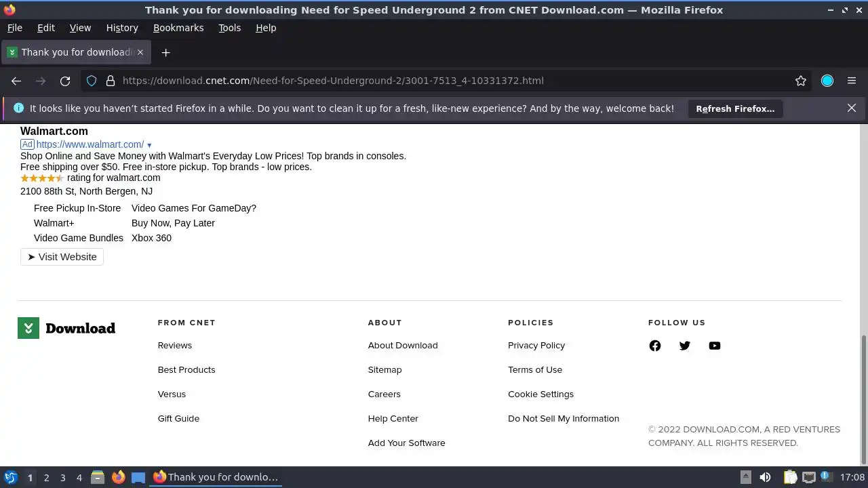Expand the Walmart ad dropdown arrow
The width and height of the screenshot is (868, 488).
(x=149, y=145)
